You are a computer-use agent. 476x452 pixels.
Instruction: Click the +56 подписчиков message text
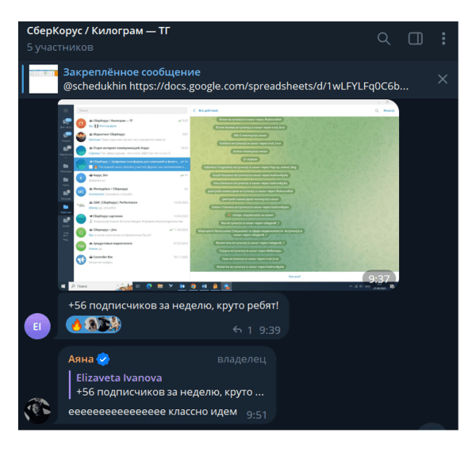[x=173, y=305]
